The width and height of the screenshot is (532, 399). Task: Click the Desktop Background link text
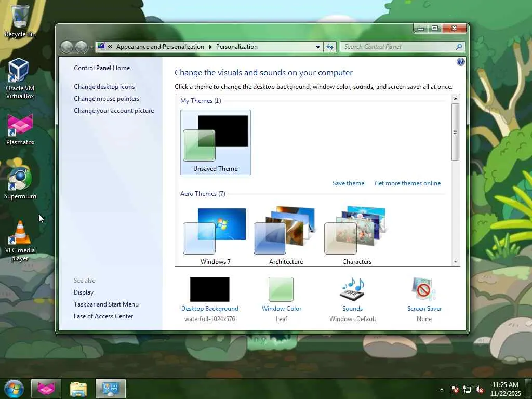pyautogui.click(x=210, y=309)
